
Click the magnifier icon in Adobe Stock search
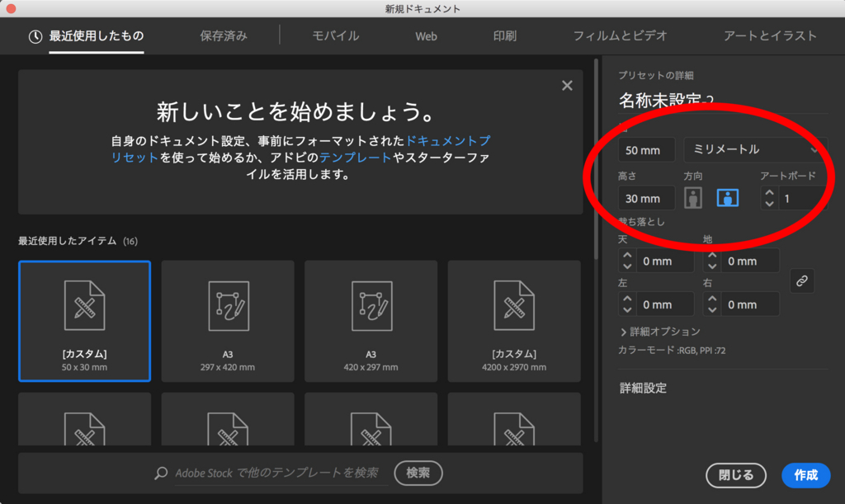pyautogui.click(x=161, y=473)
